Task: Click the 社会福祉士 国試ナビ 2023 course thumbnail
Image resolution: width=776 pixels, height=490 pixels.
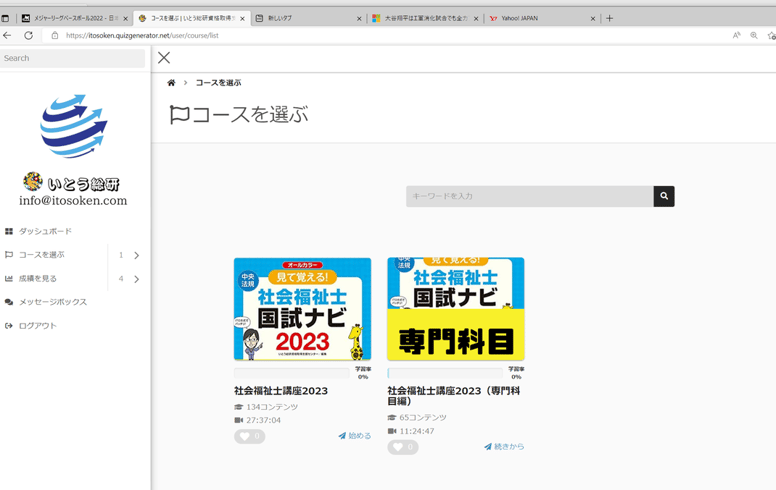Action: pyautogui.click(x=302, y=309)
